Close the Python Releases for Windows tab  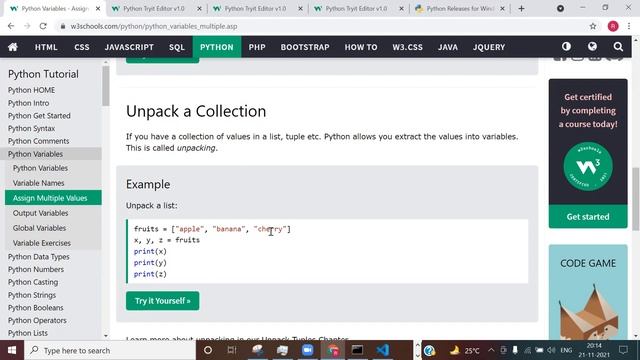(502, 9)
